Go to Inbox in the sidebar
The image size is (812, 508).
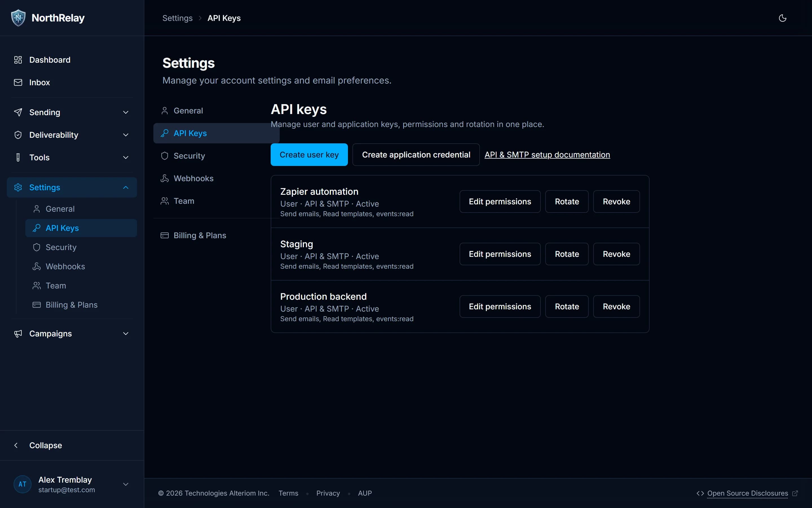(x=72, y=82)
